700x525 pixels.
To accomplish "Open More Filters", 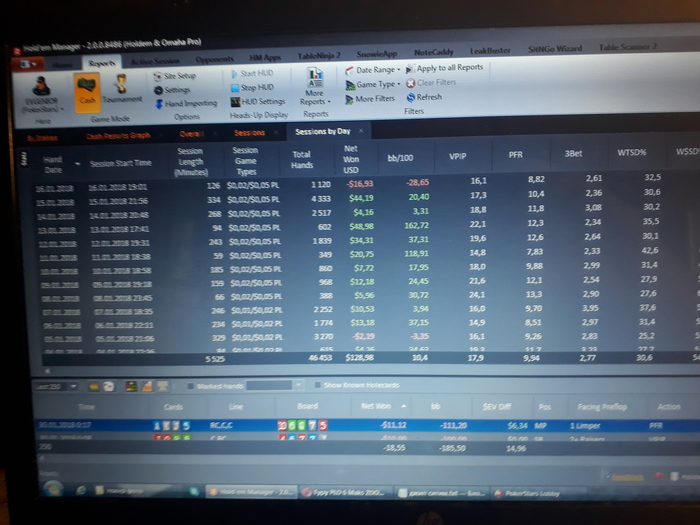I will 370,99.
